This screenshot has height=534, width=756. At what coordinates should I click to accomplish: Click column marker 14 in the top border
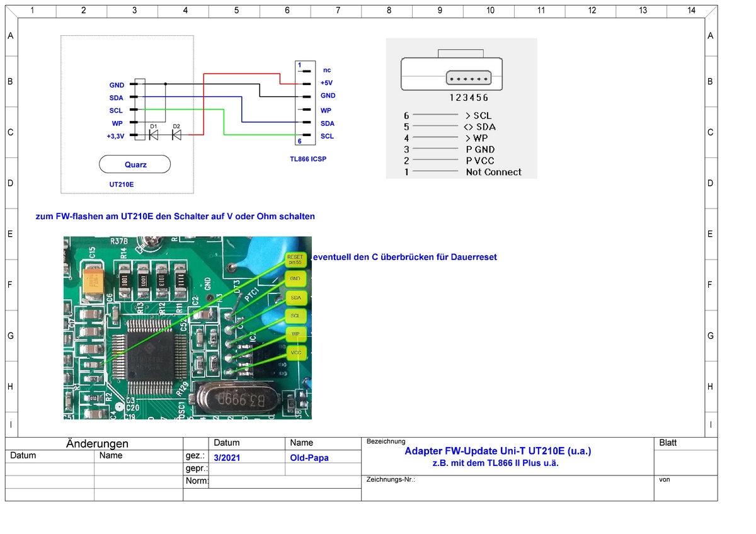pos(691,10)
